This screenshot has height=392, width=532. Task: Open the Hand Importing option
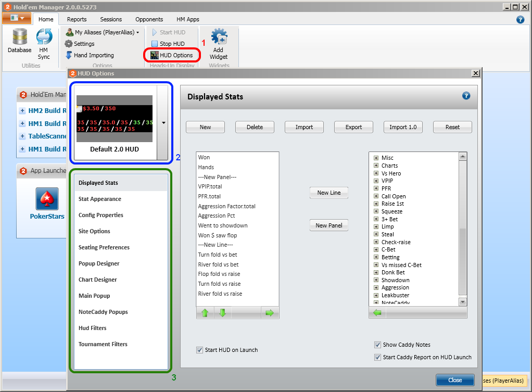click(90, 55)
